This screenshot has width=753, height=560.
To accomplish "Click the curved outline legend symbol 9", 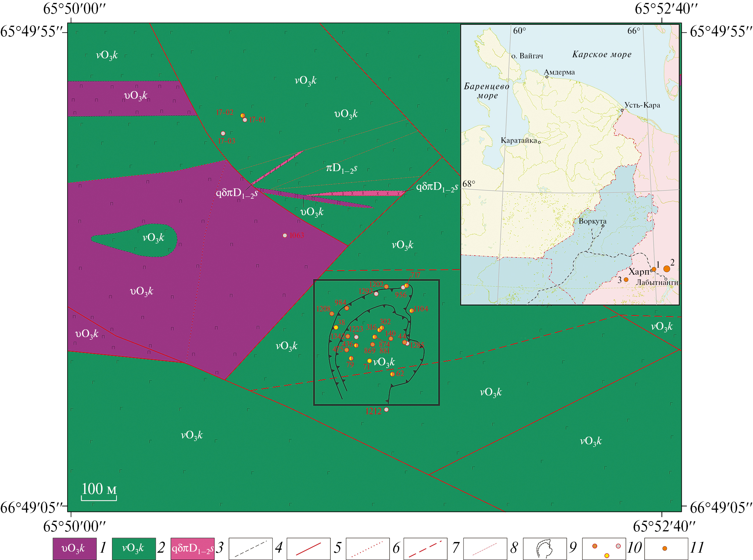I will (545, 549).
